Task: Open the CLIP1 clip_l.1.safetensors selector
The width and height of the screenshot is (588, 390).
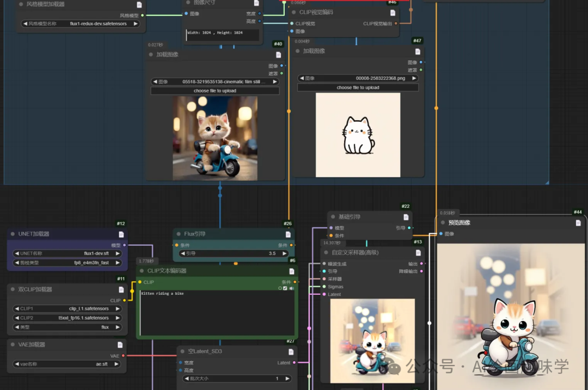Action: [68, 308]
